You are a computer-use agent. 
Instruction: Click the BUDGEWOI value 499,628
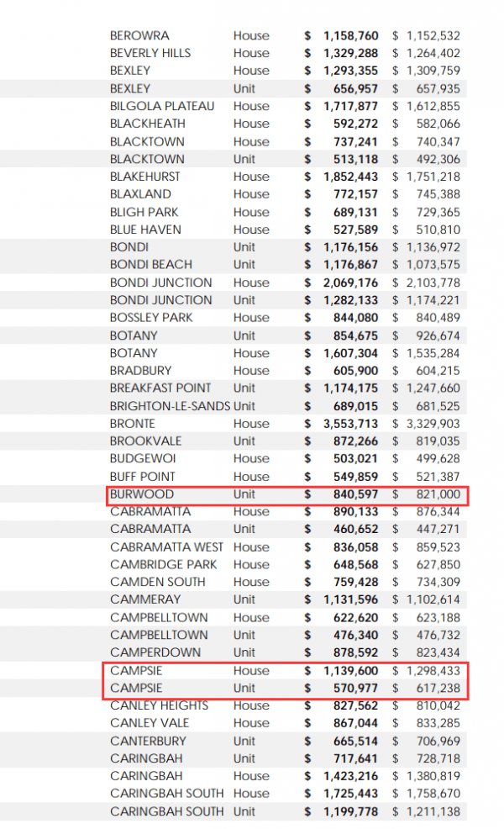point(434,459)
